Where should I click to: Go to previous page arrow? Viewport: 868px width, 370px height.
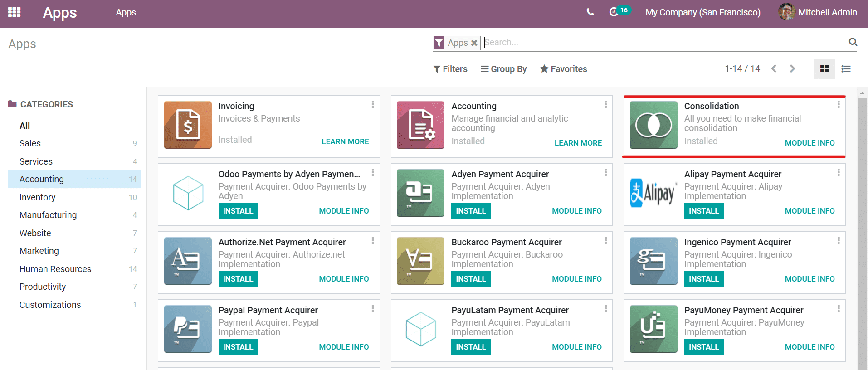774,69
